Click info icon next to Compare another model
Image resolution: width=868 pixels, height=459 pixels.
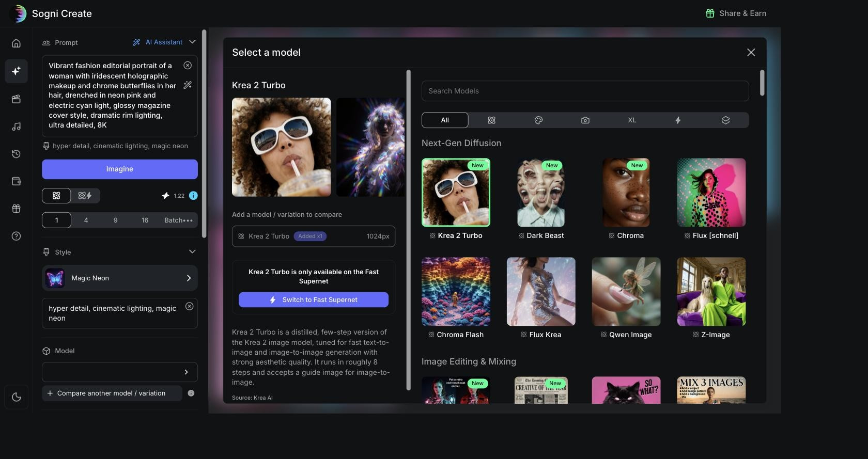[191, 393]
